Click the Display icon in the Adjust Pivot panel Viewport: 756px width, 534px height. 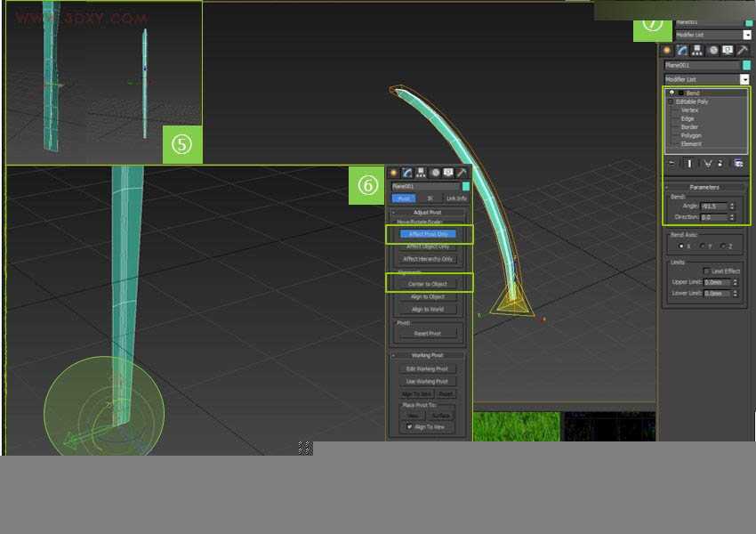point(448,173)
